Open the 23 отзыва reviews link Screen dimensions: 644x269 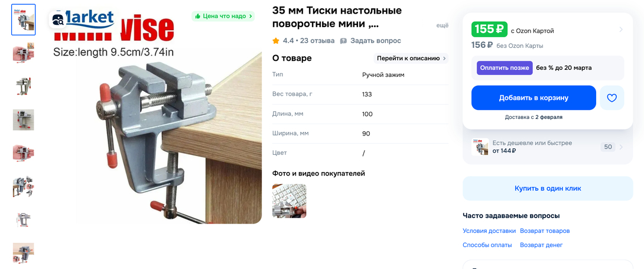[317, 41]
